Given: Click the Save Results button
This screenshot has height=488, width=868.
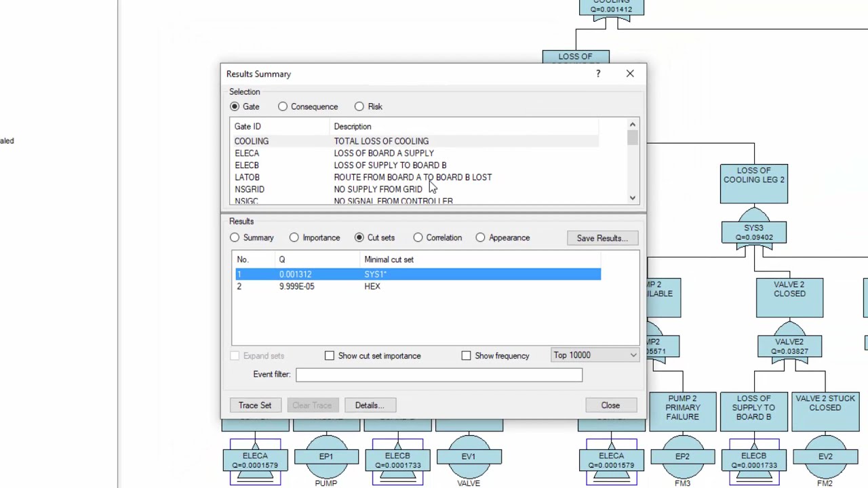Looking at the screenshot, I should (x=602, y=238).
